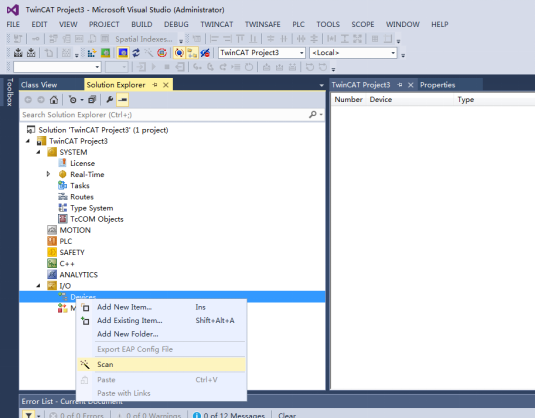Click the Reload Devices toolbar icon

pos(136,53)
